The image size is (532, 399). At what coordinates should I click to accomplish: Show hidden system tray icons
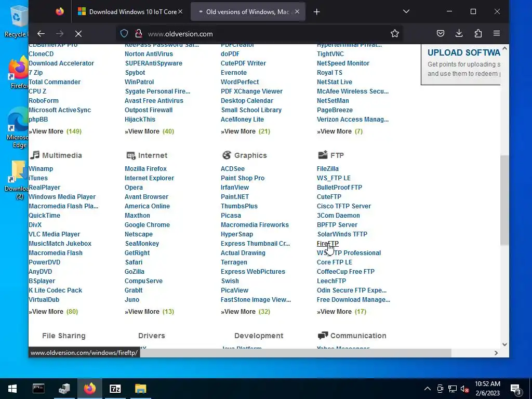428,389
